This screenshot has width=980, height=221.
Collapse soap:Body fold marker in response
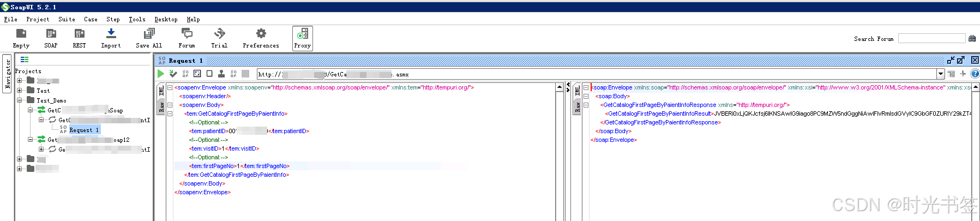click(586, 96)
